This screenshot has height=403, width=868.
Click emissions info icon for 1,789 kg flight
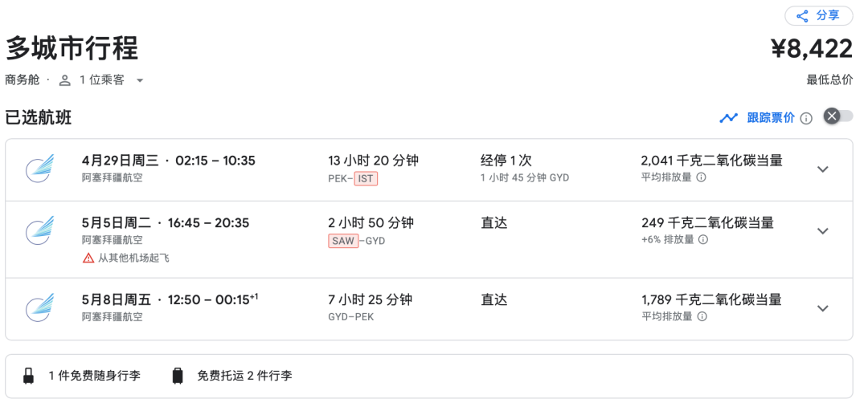(x=701, y=316)
